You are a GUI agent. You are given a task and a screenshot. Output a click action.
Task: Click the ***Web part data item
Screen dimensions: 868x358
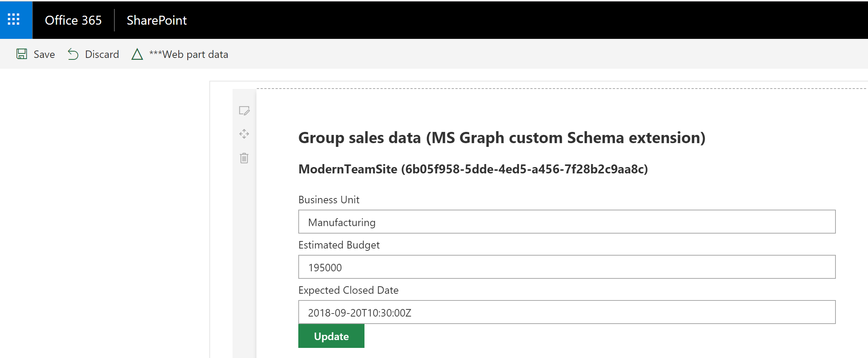click(189, 55)
